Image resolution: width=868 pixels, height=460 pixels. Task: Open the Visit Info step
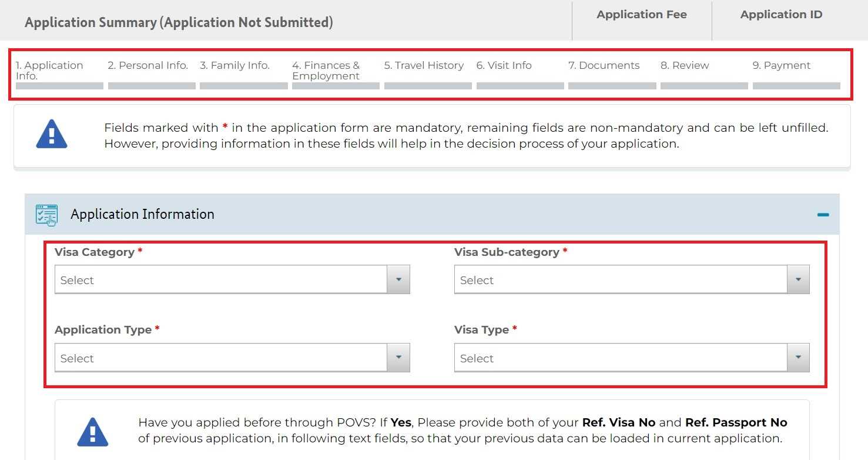(x=504, y=66)
